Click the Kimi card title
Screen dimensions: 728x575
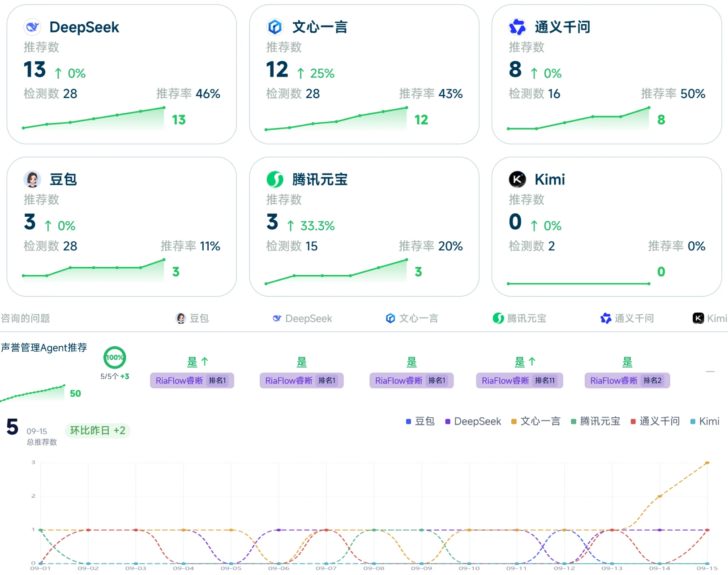[550, 180]
